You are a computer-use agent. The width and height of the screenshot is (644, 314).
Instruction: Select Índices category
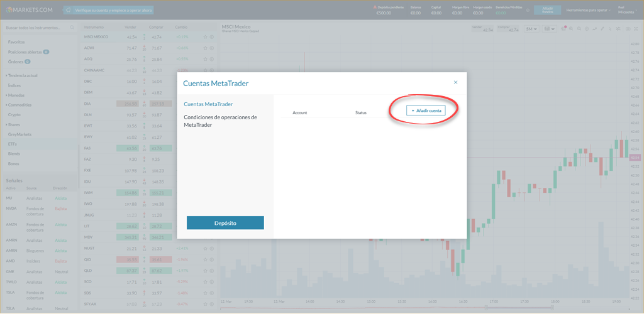point(14,85)
